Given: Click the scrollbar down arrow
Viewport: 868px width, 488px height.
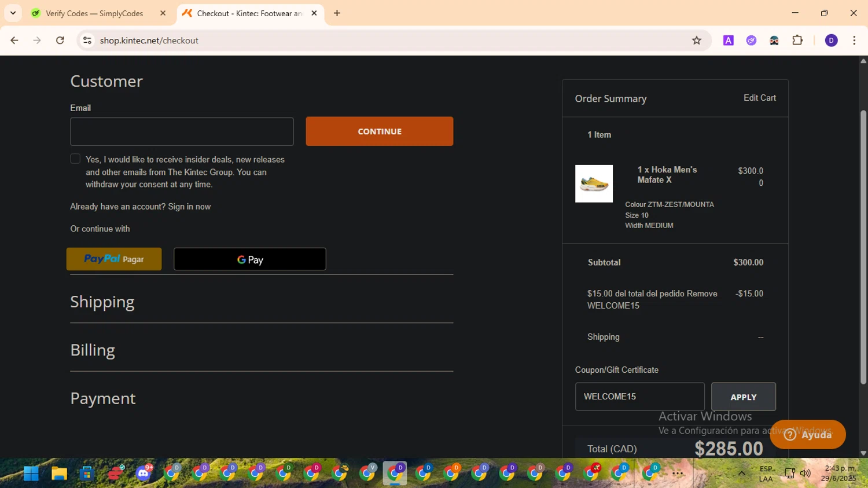Looking at the screenshot, I should pos(863,453).
